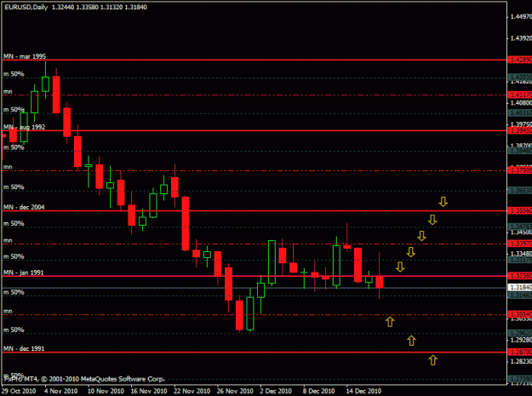Select the 'MN - mar 1995' line label
This screenshot has height=396, width=532.
pyautogui.click(x=25, y=56)
